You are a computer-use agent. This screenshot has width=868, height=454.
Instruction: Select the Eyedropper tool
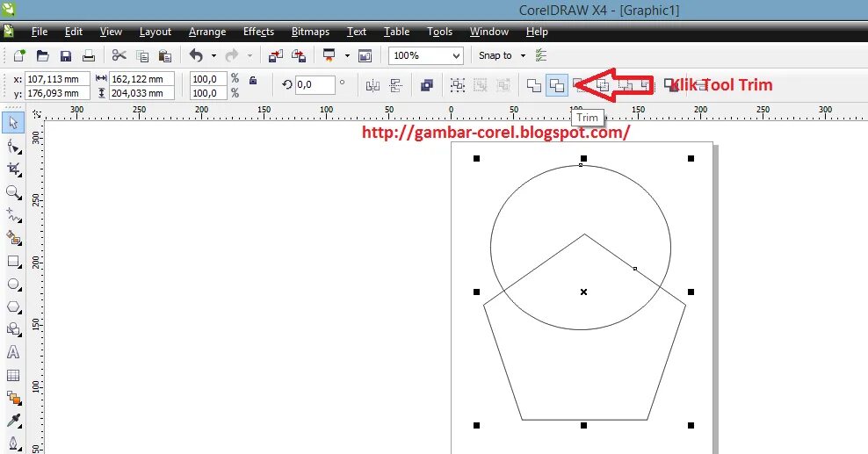(13, 421)
